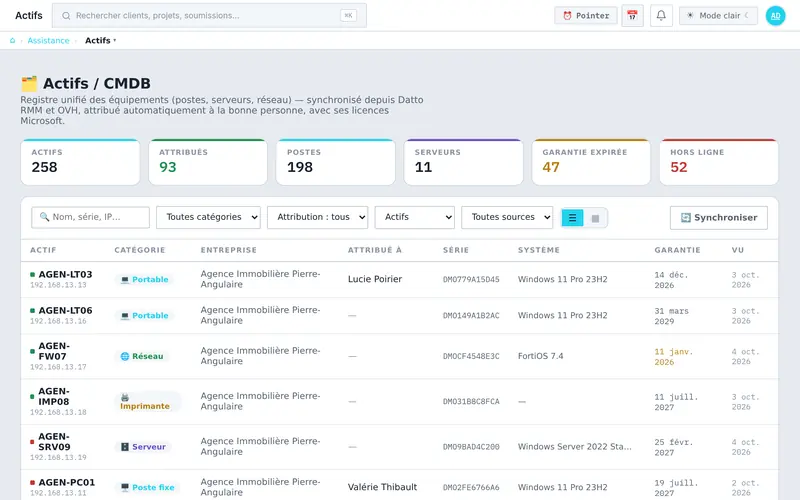Image resolution: width=800 pixels, height=500 pixels.
Task: Open Toutes catégories dropdown
Action: pyautogui.click(x=208, y=217)
